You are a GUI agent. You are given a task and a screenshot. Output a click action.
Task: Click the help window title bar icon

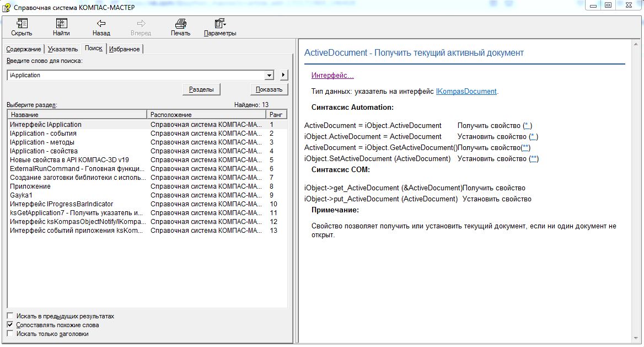tap(7, 7)
